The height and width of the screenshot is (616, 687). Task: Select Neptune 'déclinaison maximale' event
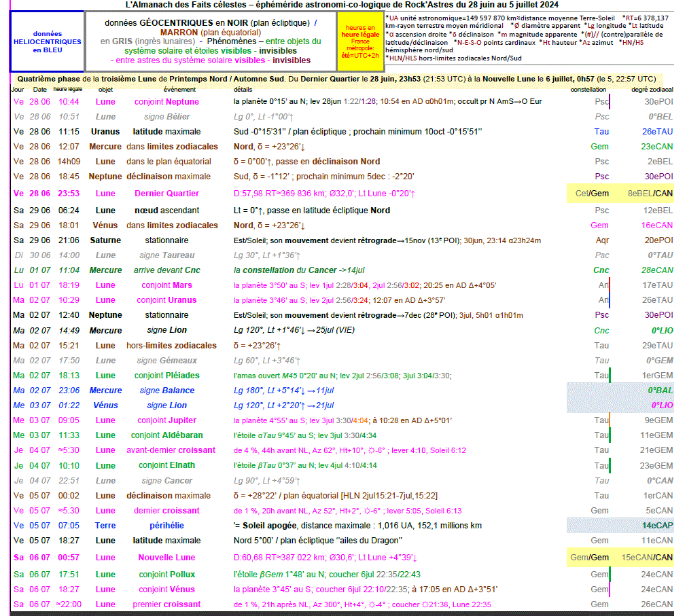coord(169,177)
